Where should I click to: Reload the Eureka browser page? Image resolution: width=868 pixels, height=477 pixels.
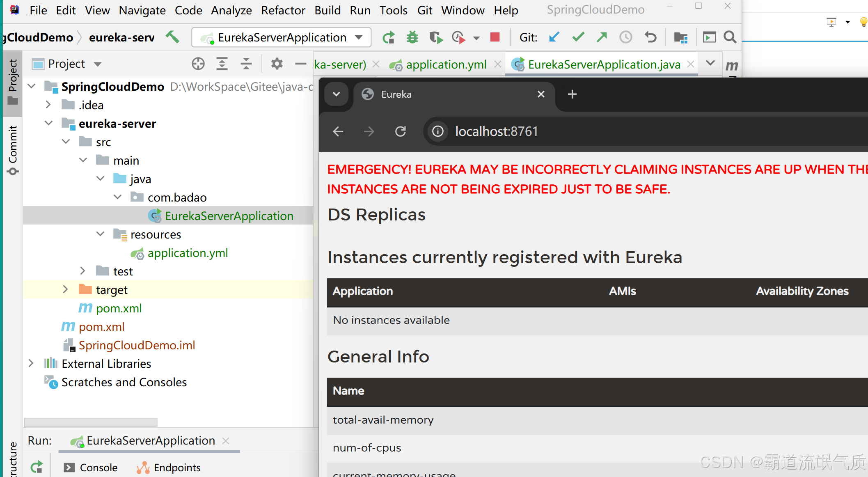tap(401, 131)
